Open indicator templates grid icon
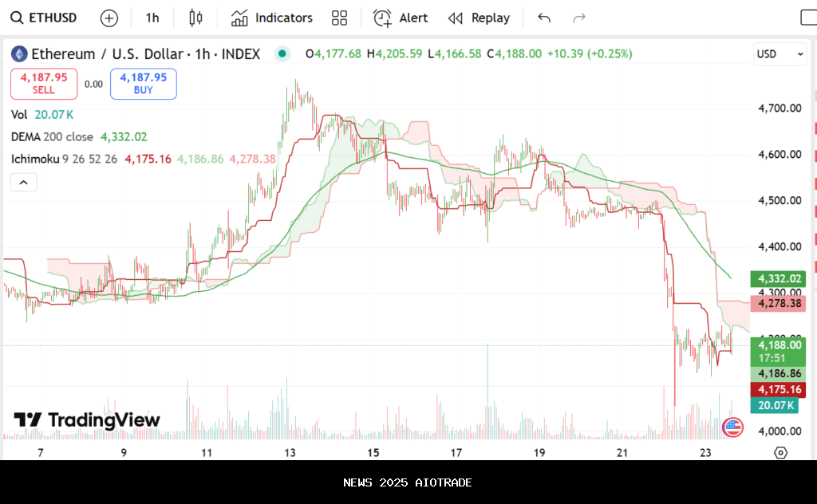Image resolution: width=817 pixels, height=504 pixels. 339,18
